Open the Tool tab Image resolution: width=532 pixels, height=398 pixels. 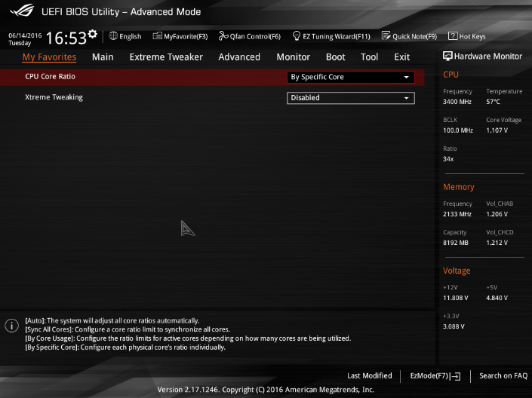[369, 57]
